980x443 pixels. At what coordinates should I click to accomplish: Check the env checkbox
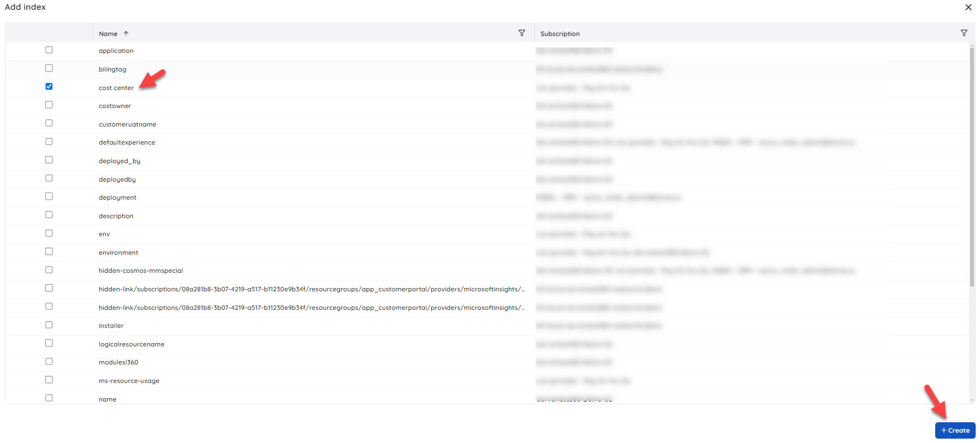[49, 233]
